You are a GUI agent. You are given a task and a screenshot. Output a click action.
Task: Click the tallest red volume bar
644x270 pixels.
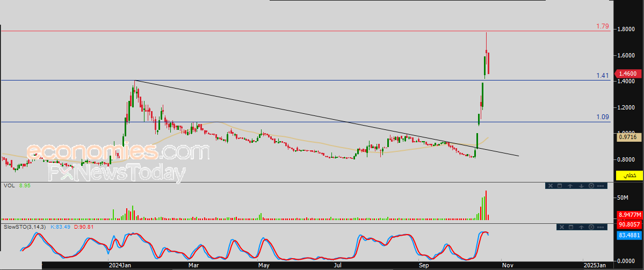pos(486,205)
